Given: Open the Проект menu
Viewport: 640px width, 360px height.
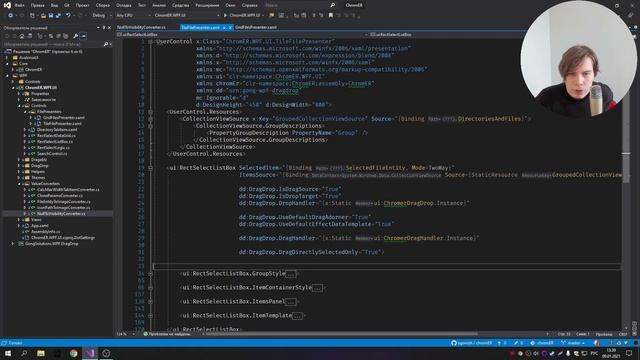Looking at the screenshot, I should point(82,5).
